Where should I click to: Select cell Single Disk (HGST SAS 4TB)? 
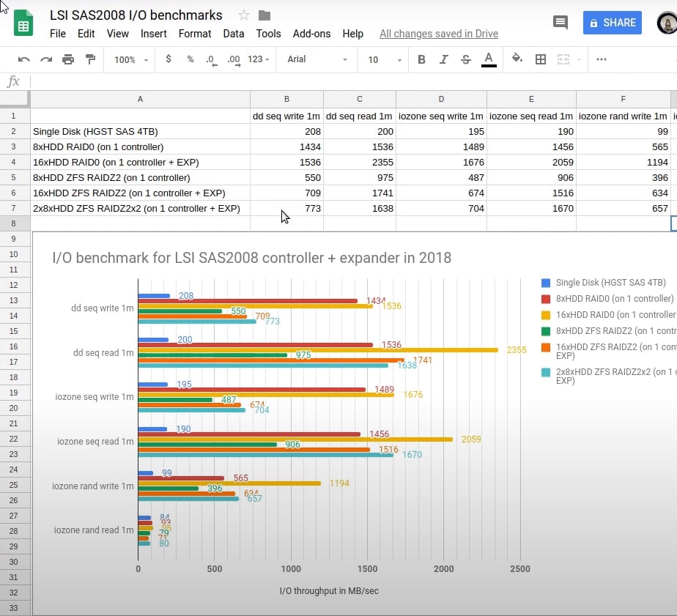140,132
